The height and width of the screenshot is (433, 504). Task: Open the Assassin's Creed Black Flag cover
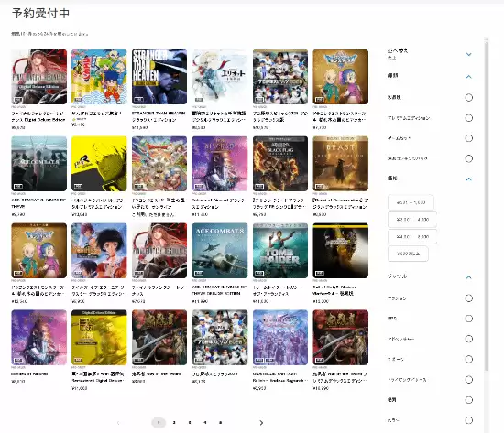[280, 164]
